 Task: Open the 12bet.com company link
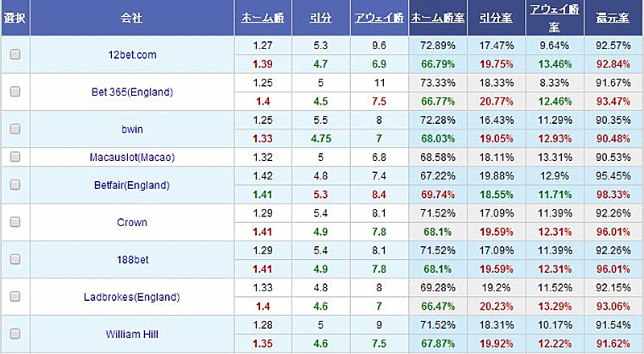click(x=132, y=55)
